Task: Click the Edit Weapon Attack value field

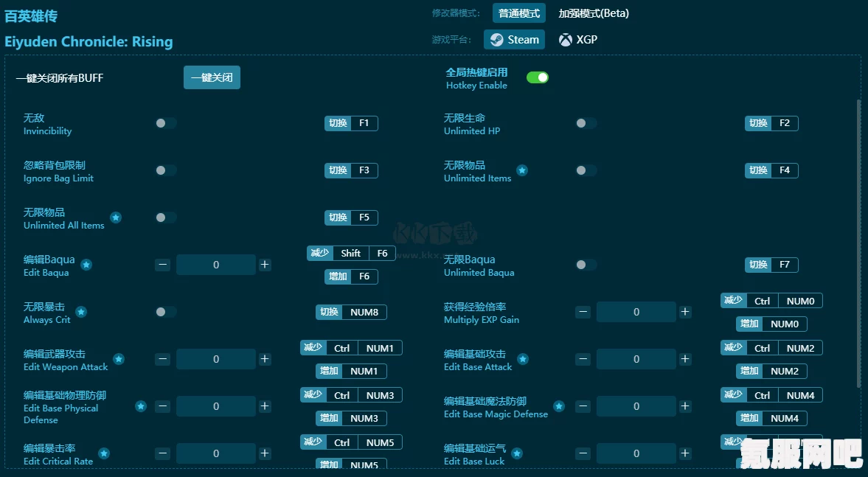Action: 216,359
